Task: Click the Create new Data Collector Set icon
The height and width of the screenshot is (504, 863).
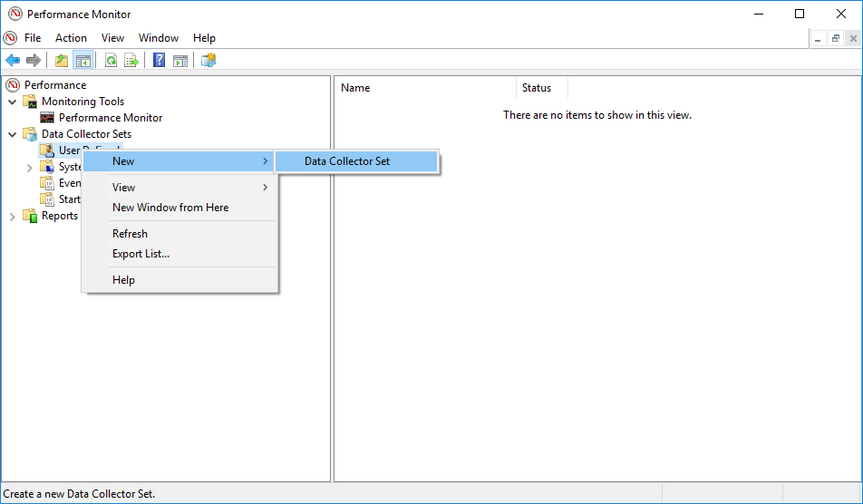Action: [208, 60]
